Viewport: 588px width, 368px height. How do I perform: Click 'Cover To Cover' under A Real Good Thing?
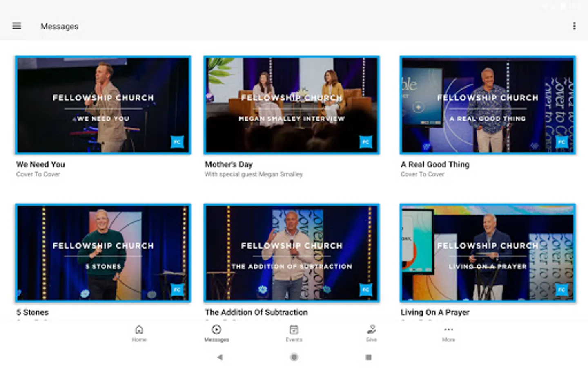(x=422, y=174)
